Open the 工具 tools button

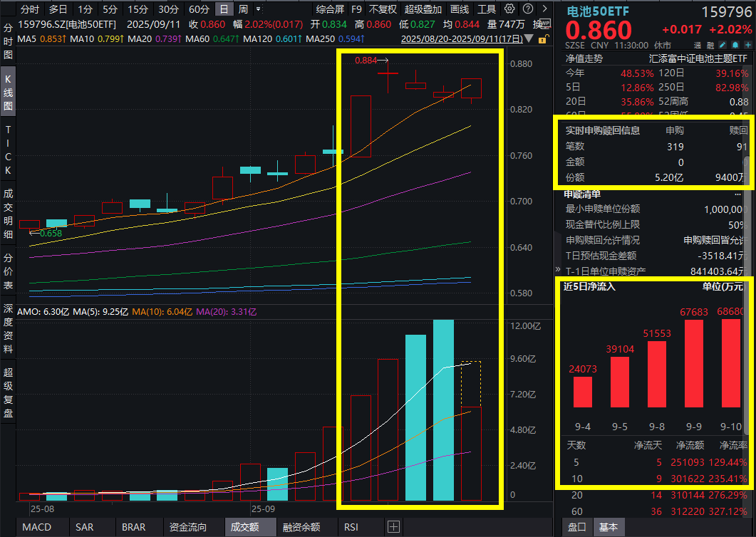[485, 9]
